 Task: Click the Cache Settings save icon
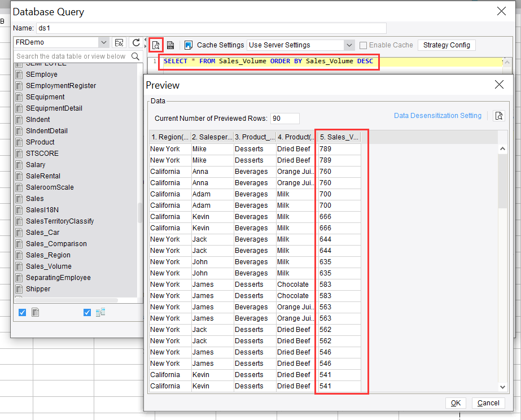coord(189,45)
